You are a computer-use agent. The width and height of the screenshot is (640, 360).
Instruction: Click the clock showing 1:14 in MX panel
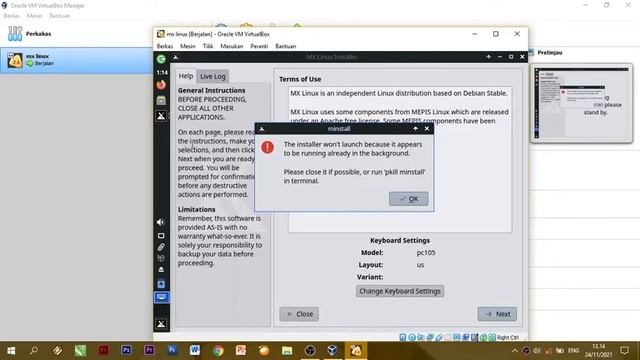coord(162,72)
